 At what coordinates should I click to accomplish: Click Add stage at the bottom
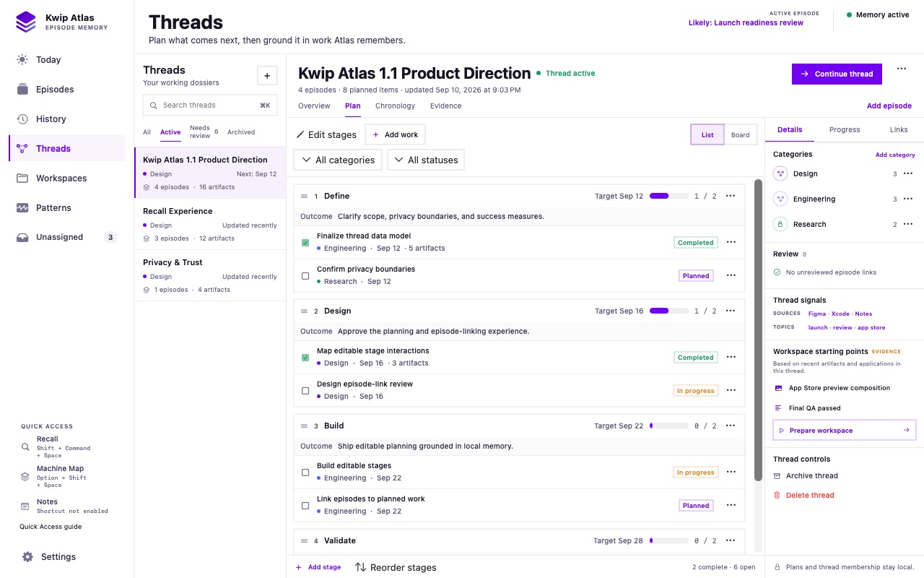pos(318,567)
